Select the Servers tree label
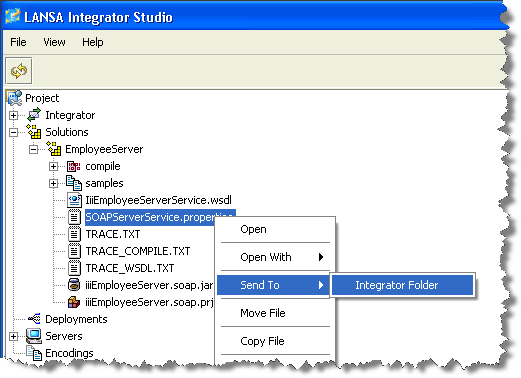The width and height of the screenshot is (521, 378). tap(64, 336)
